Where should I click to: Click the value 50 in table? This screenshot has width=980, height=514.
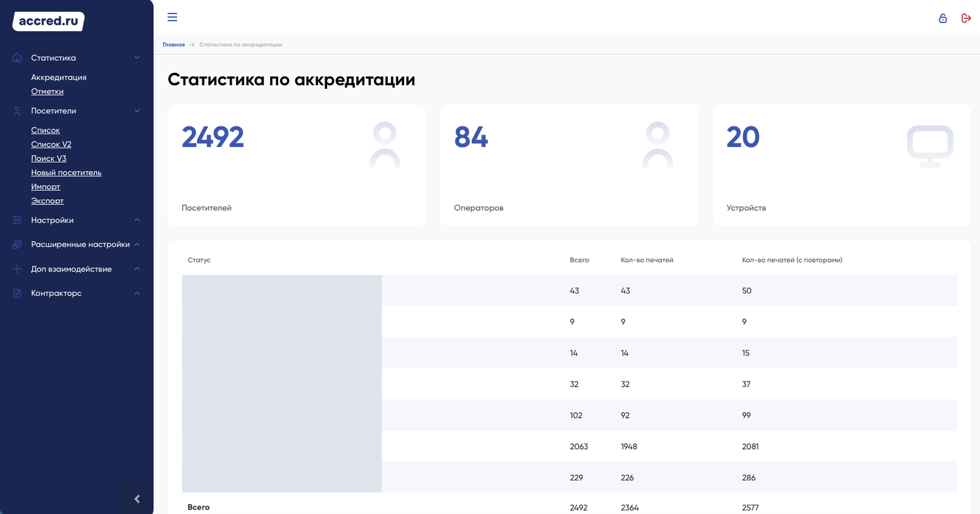pos(747,291)
